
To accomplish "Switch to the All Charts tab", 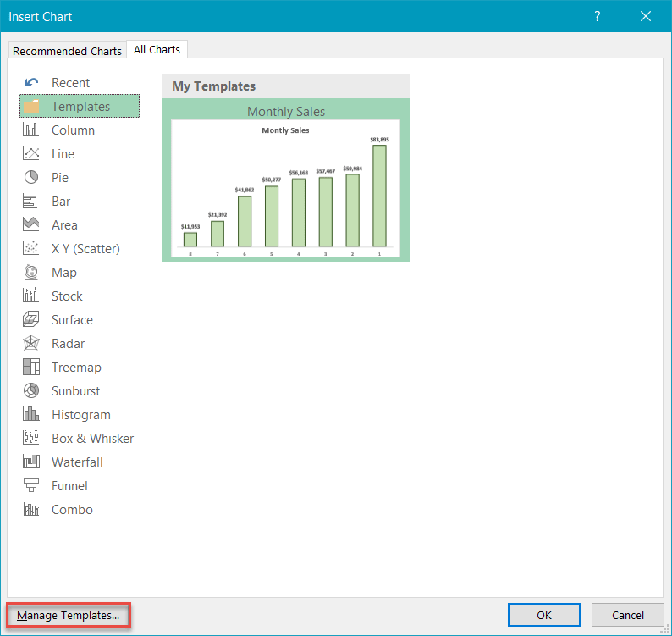I will 157,49.
